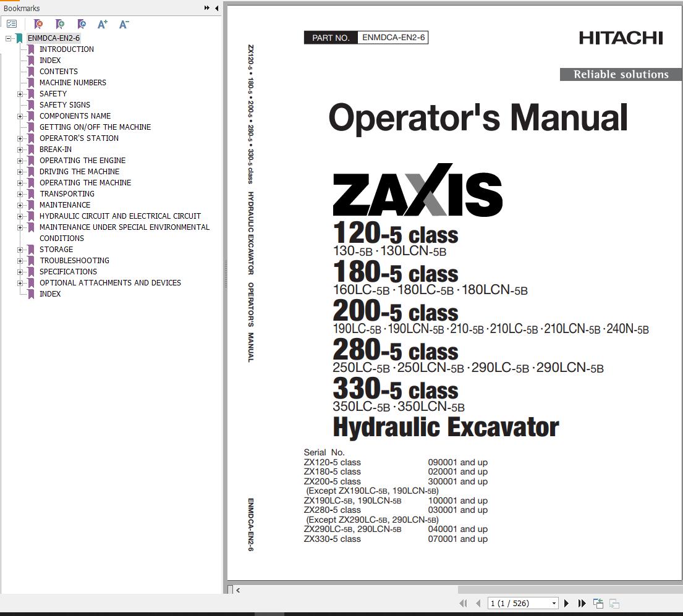Open MAINTENANCE UNDER SPECIAL ENVIRONMENTAL CONDITIONS bookmark
683x616 pixels.
click(124, 232)
